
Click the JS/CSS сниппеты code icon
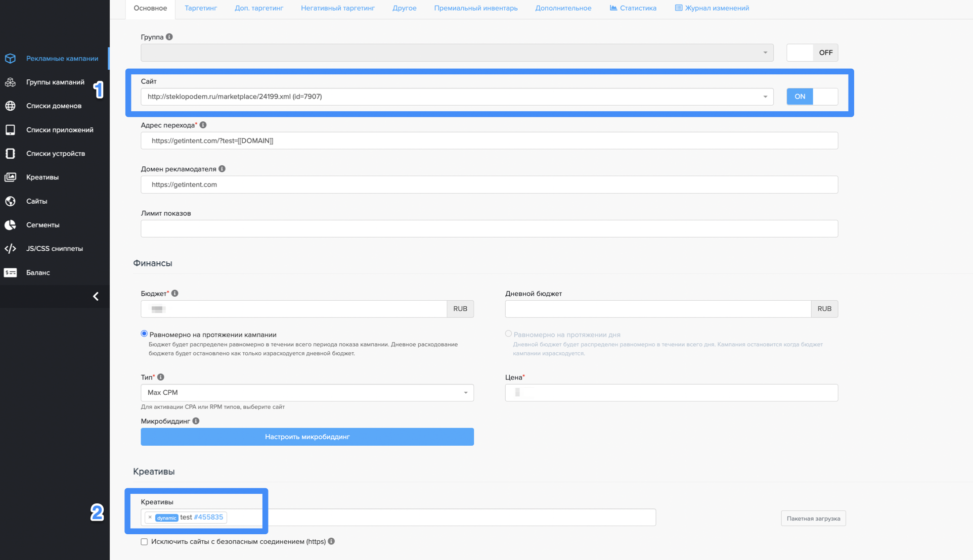11,249
